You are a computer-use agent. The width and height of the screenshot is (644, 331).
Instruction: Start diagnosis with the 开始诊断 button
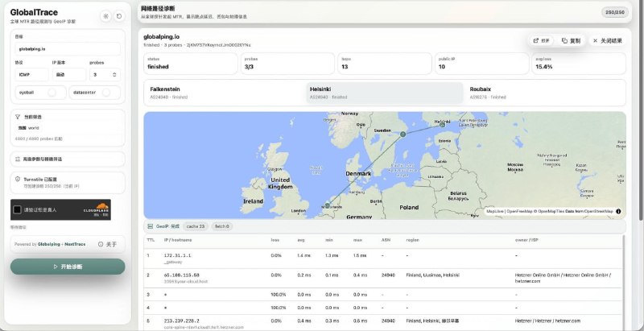tap(68, 267)
